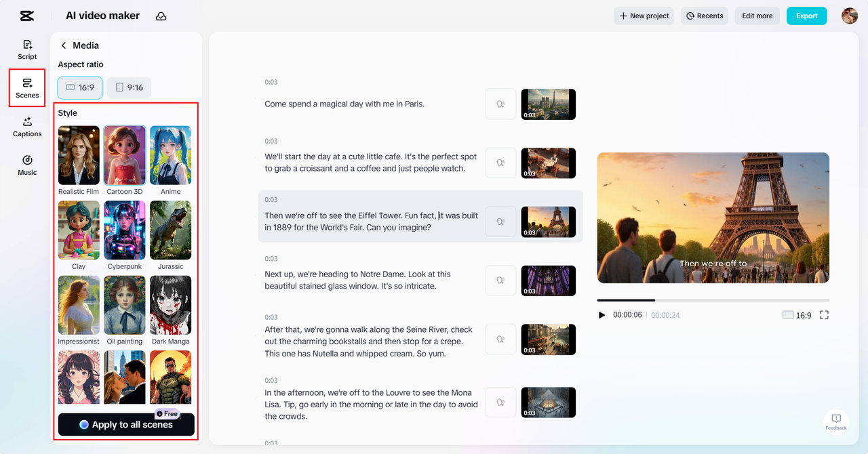Click the Seine River crepe script text
This screenshot has width=868, height=454.
click(369, 342)
